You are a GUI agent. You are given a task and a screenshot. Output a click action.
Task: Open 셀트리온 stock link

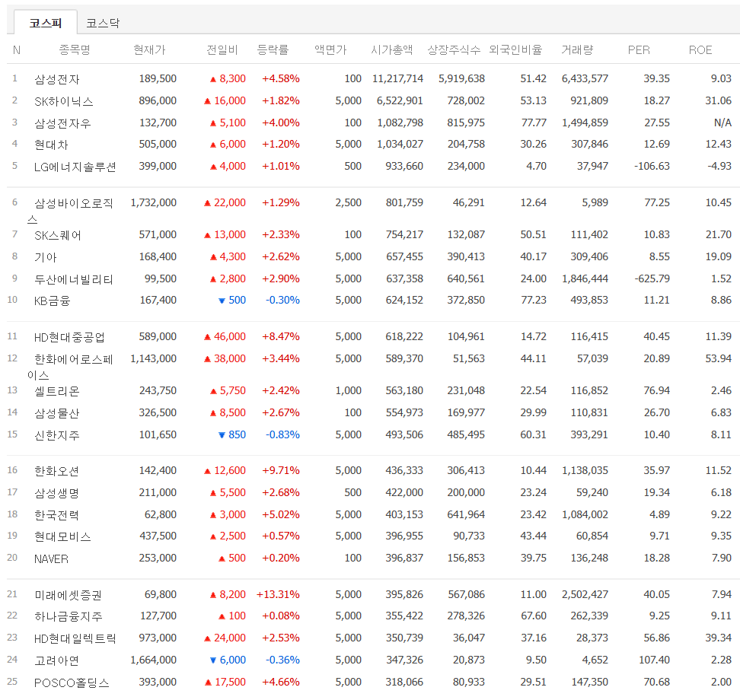(56, 391)
